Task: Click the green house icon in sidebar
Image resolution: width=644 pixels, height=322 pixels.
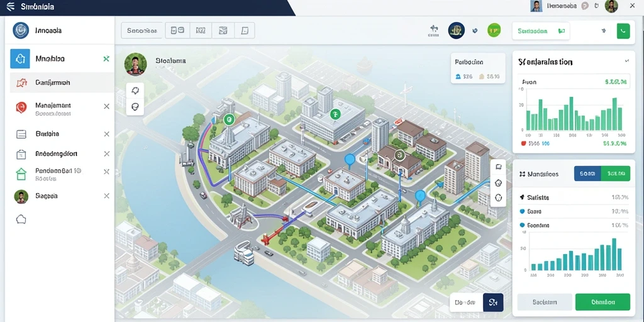Action: tap(21, 174)
